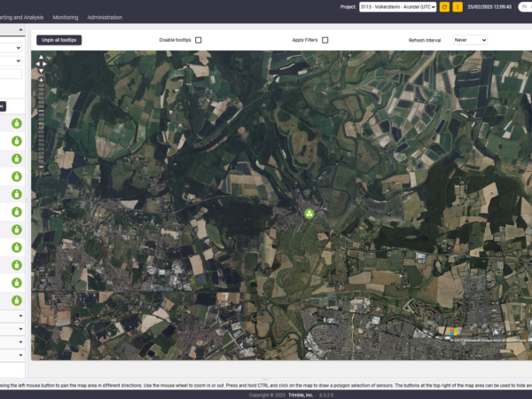Click the Refresh interval label
This screenshot has height=399, width=532.
[425, 40]
